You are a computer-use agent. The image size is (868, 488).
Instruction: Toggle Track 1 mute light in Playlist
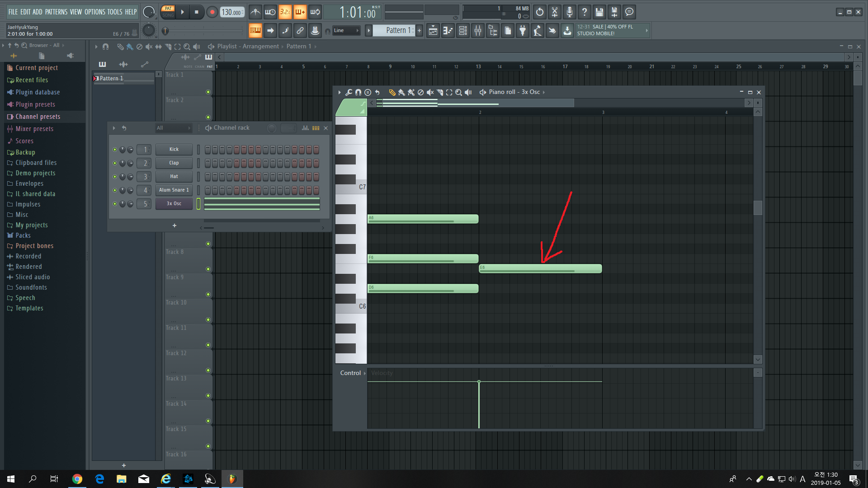click(x=208, y=92)
